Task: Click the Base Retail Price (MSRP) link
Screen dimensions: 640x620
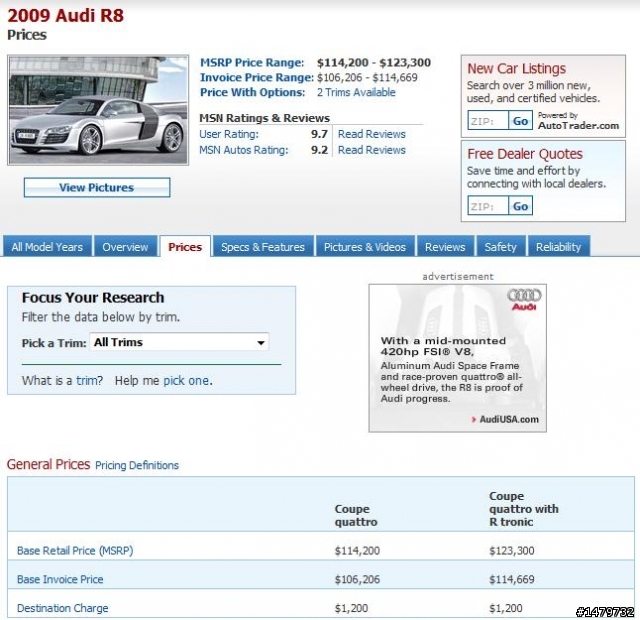Action: tap(75, 550)
